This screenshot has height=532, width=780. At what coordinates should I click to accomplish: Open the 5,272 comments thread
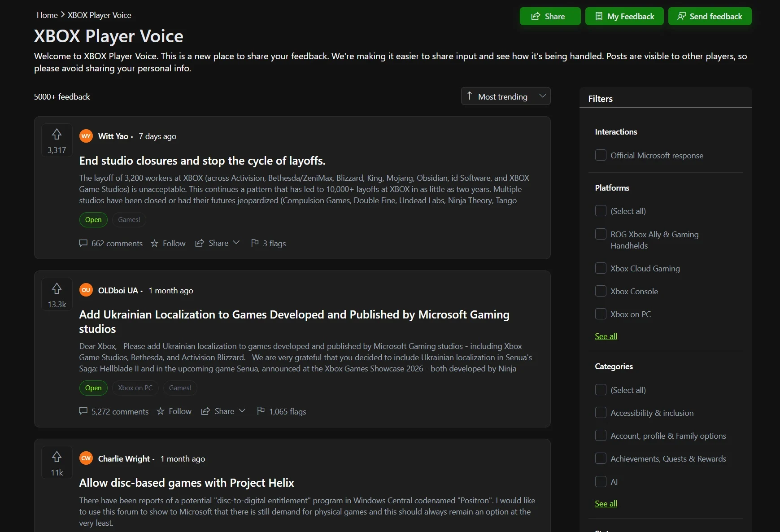point(114,411)
